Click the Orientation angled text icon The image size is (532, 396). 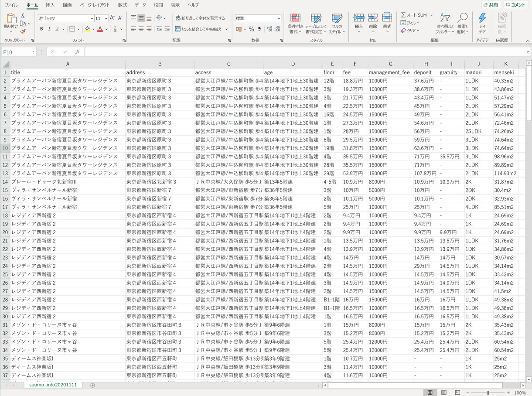point(159,18)
